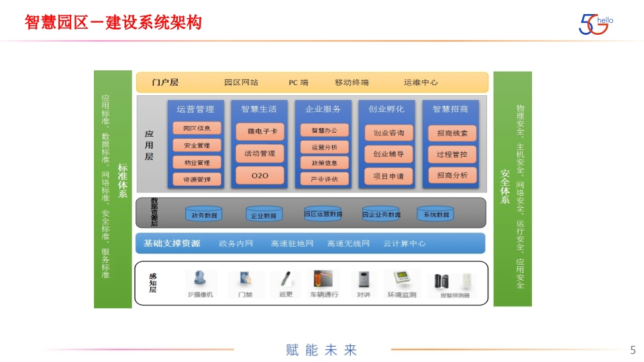Click the 运营分析 box
This screenshot has width=644, height=362.
point(325,147)
